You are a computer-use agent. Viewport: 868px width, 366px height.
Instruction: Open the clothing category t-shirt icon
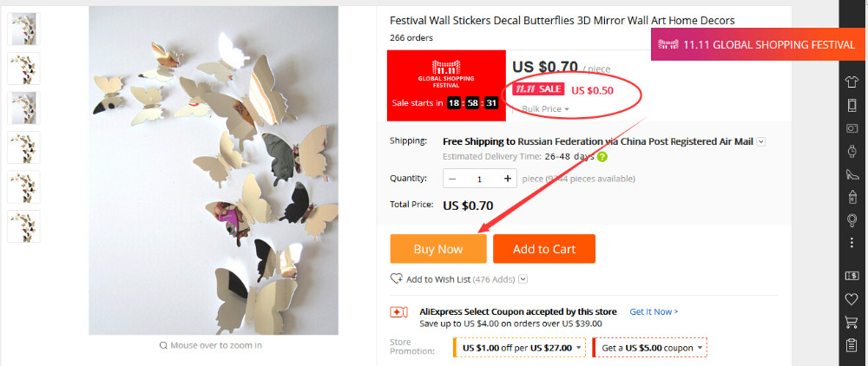coord(852,81)
